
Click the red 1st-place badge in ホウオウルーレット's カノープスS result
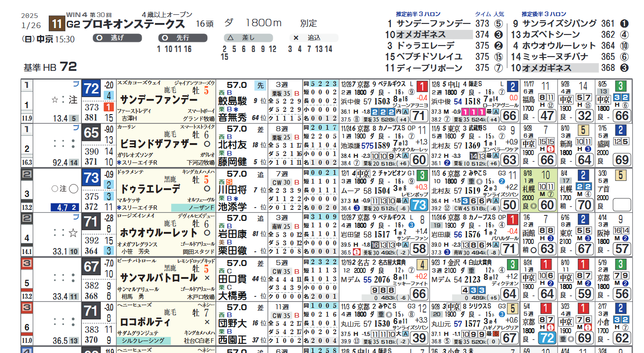(512, 220)
